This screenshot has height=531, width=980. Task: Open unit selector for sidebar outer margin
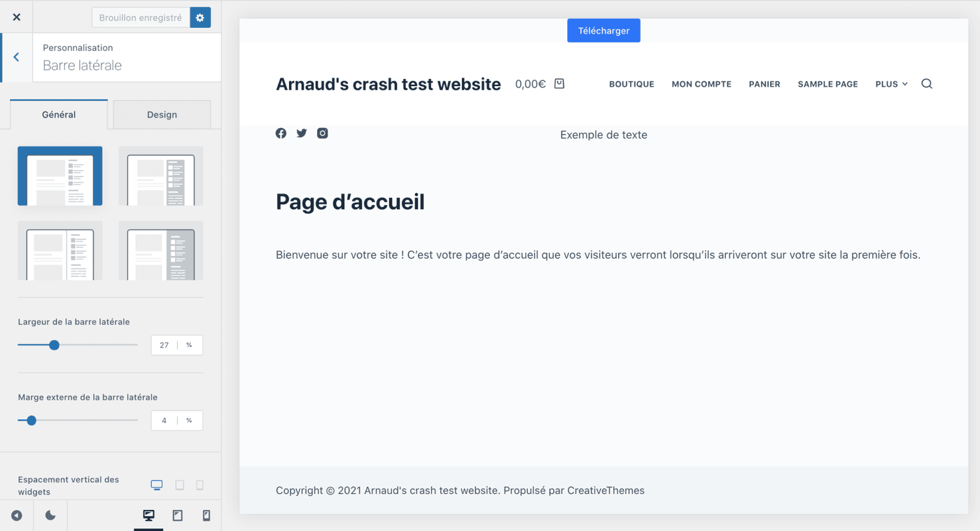click(x=189, y=420)
